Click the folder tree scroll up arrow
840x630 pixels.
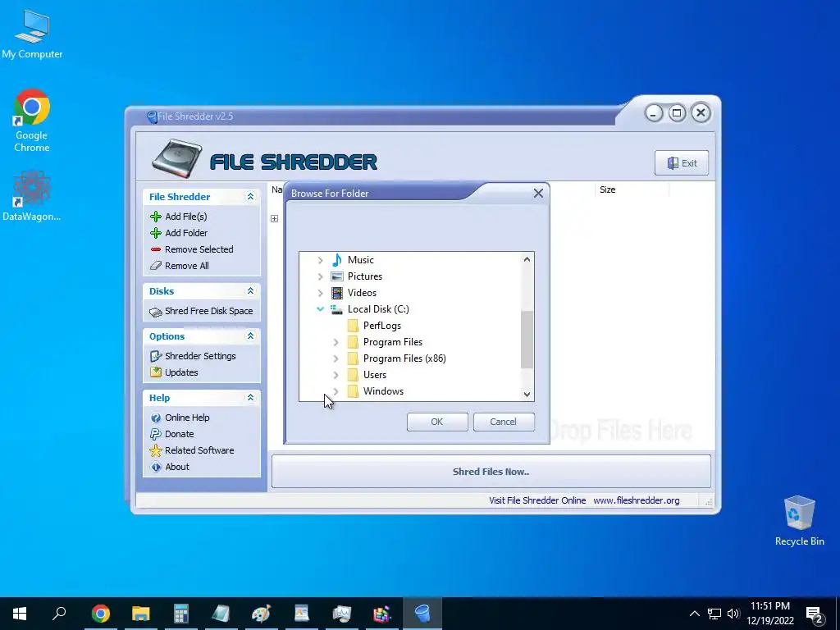[x=527, y=259]
